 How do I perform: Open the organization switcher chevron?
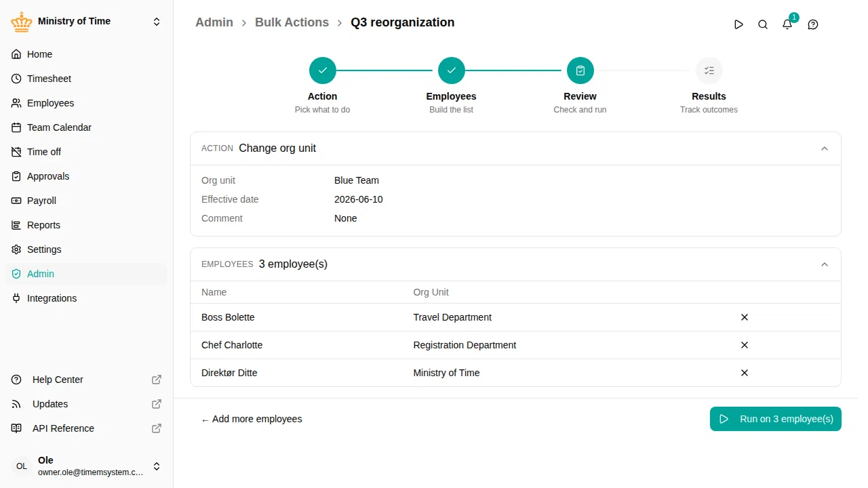[x=157, y=22]
